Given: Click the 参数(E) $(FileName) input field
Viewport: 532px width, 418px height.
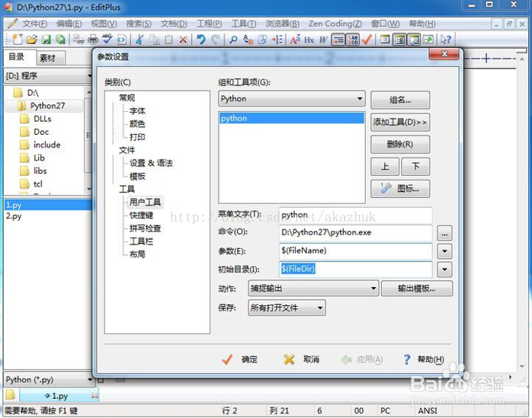Looking at the screenshot, I should [356, 250].
